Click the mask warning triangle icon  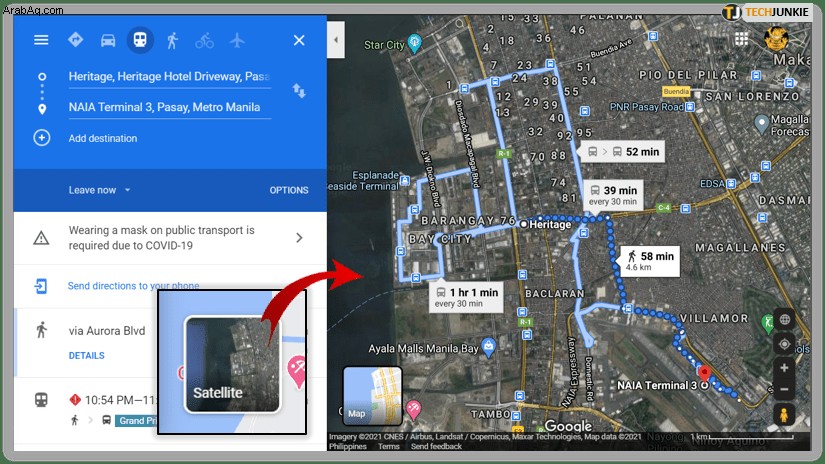(x=41, y=238)
